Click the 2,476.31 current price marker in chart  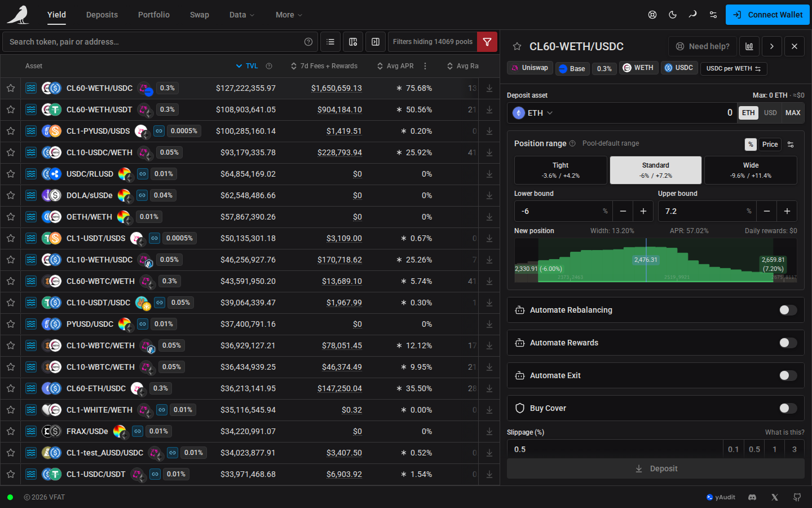click(646, 260)
